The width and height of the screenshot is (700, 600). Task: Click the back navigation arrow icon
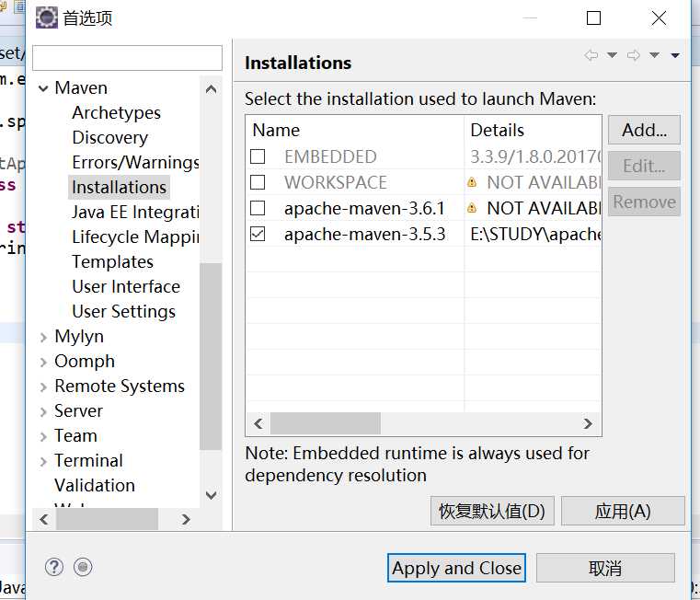(x=591, y=55)
